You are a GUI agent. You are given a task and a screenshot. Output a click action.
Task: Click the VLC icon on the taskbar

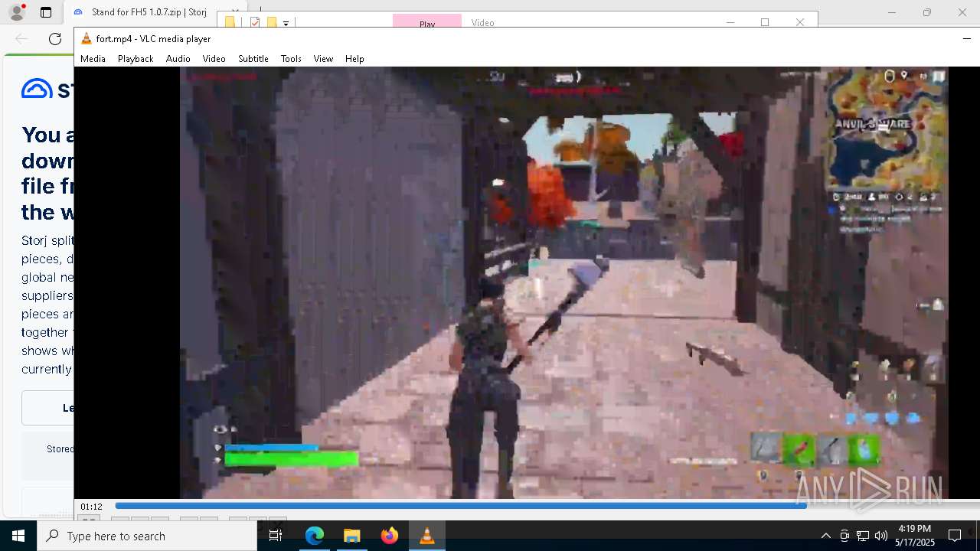(x=426, y=536)
